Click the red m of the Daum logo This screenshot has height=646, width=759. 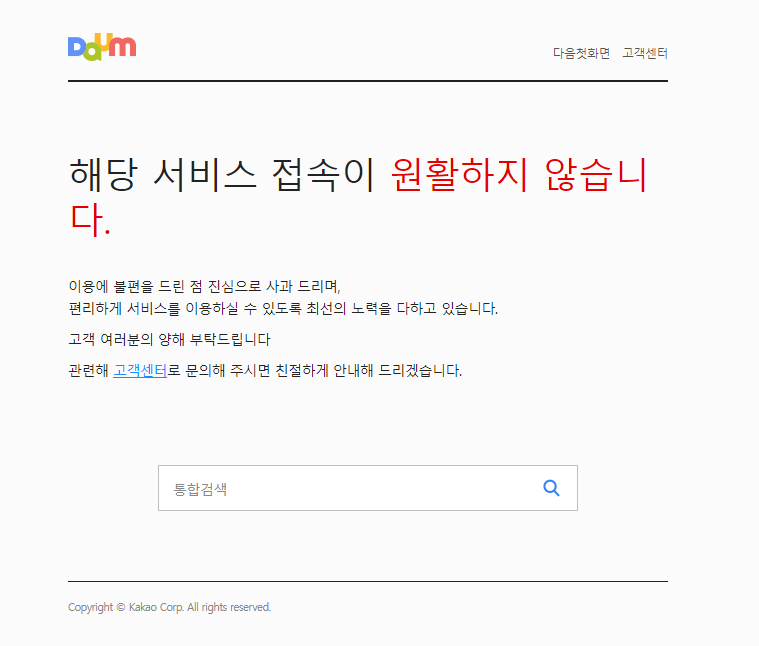click(x=122, y=46)
